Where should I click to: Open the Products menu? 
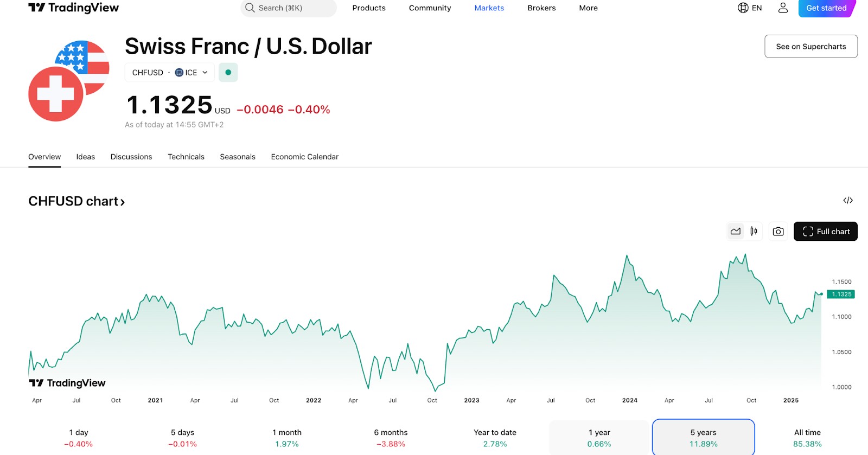pyautogui.click(x=369, y=8)
